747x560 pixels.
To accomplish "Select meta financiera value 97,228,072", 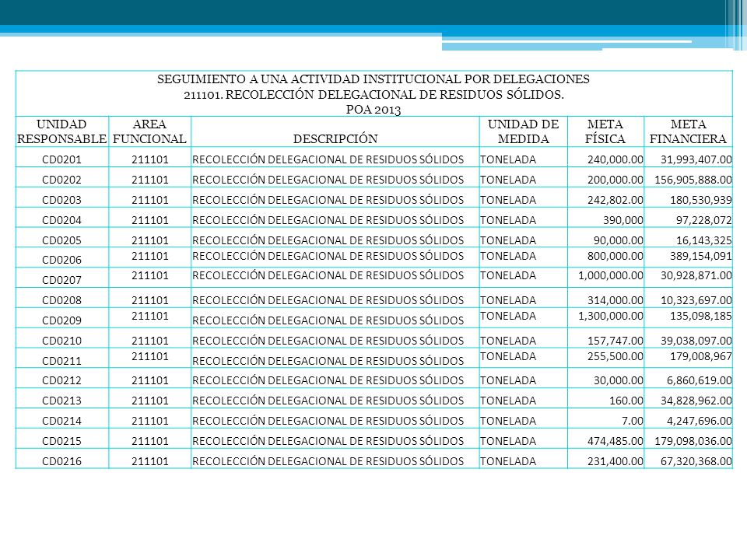I will [x=703, y=220].
